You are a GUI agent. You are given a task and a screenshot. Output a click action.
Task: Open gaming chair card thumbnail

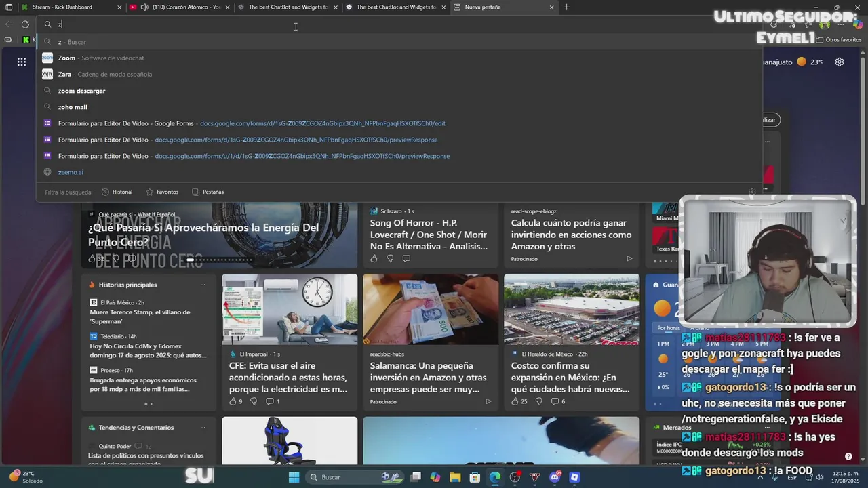pyautogui.click(x=290, y=441)
